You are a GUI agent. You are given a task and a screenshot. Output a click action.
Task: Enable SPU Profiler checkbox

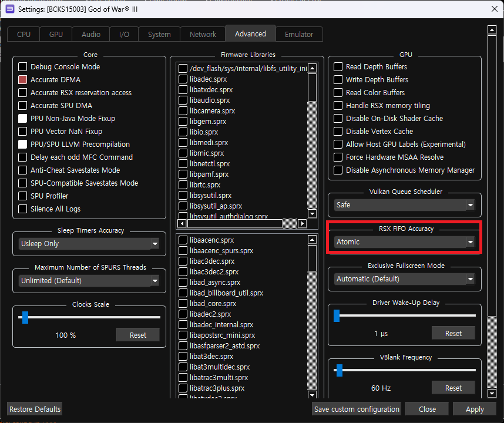pyautogui.click(x=22, y=196)
